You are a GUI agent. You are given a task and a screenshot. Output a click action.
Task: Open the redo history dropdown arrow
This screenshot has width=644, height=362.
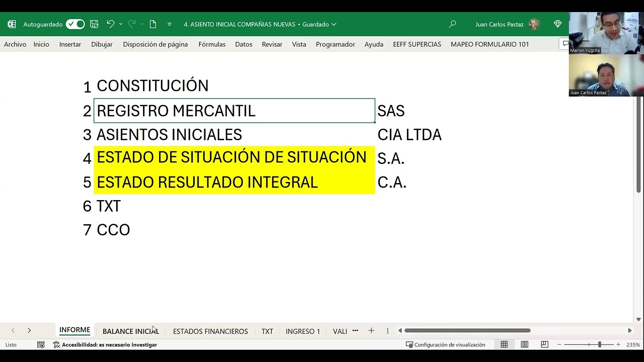[142, 24]
